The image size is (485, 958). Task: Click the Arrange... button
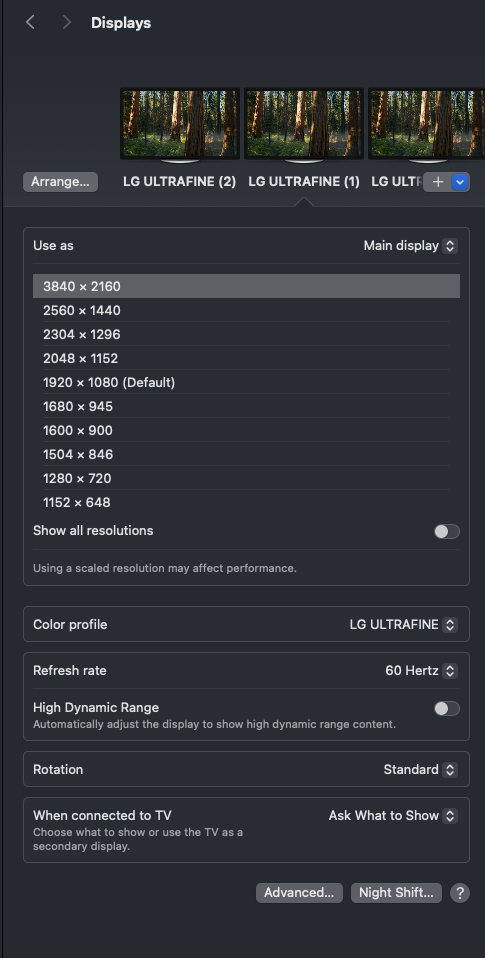pyautogui.click(x=60, y=182)
